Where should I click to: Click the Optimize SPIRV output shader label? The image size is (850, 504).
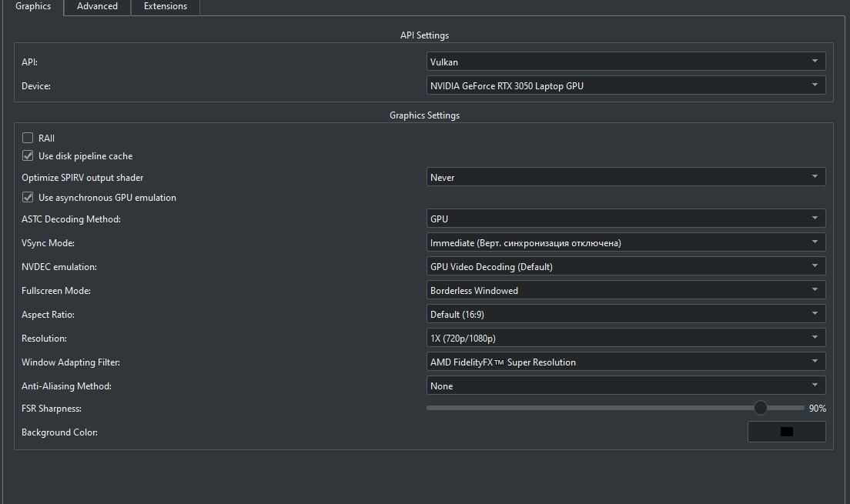coord(82,178)
